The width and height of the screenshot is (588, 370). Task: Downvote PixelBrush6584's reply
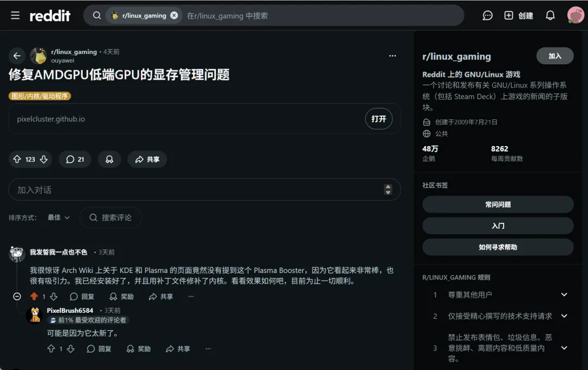(x=71, y=349)
